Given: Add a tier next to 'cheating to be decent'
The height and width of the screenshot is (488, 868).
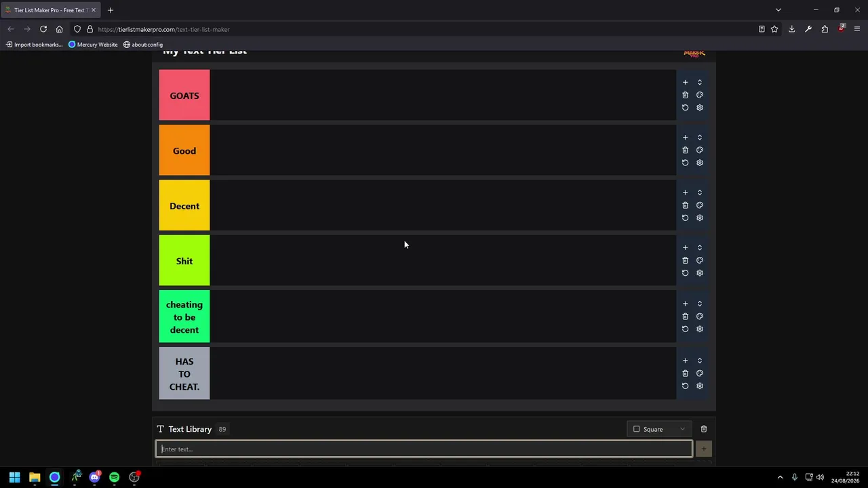Looking at the screenshot, I should 685,304.
